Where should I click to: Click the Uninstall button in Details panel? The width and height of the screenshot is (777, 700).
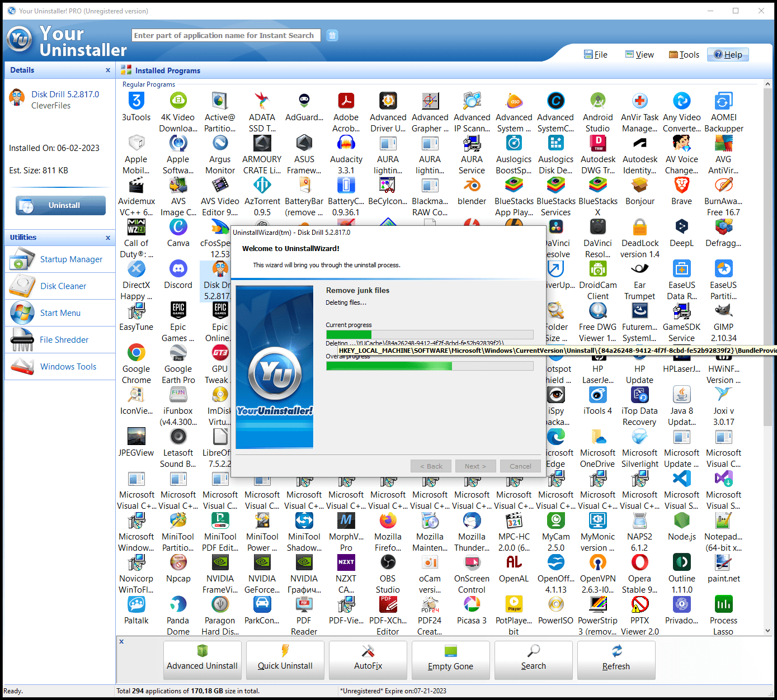tap(60, 205)
